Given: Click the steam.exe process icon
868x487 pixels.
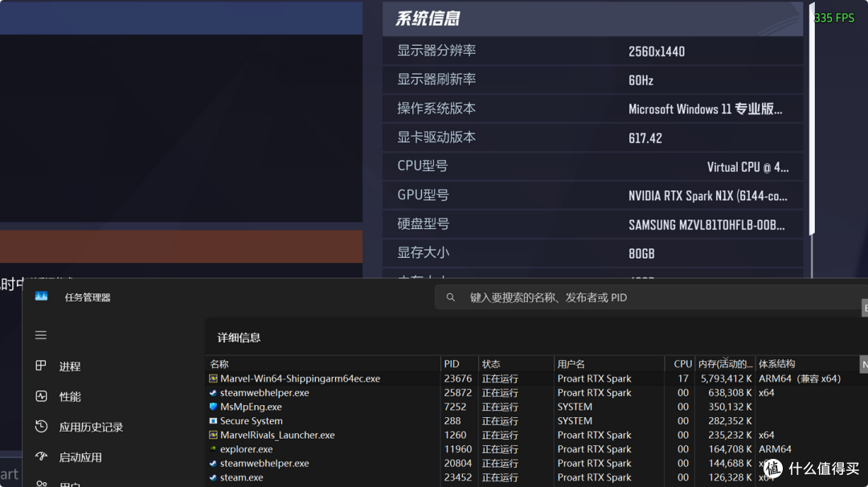Looking at the screenshot, I should click(213, 477).
